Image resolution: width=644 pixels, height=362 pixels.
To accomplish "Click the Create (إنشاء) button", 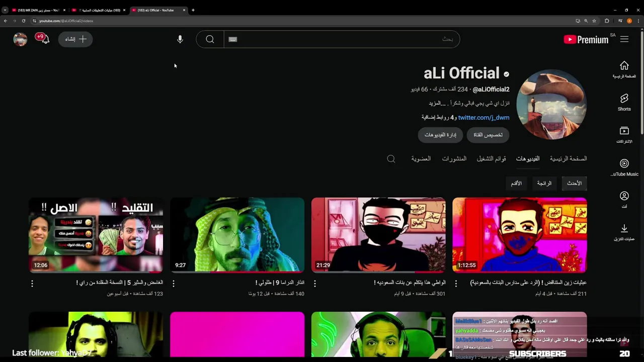I will point(75,39).
